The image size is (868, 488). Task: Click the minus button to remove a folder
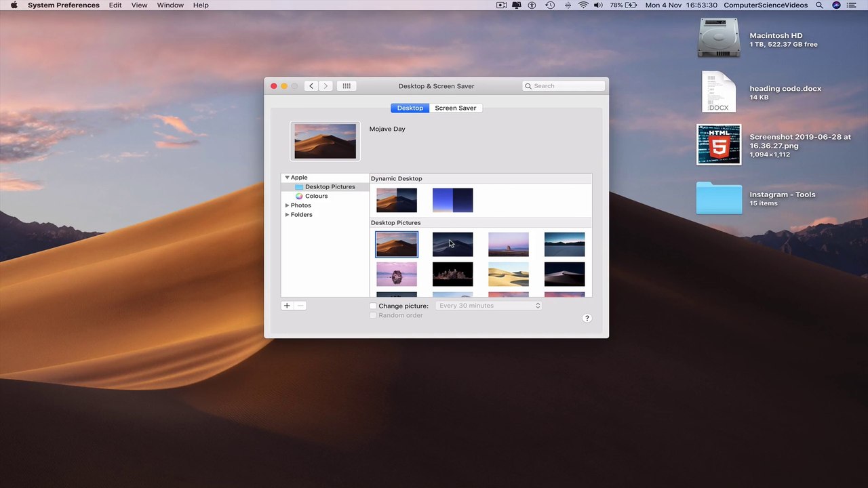click(300, 306)
